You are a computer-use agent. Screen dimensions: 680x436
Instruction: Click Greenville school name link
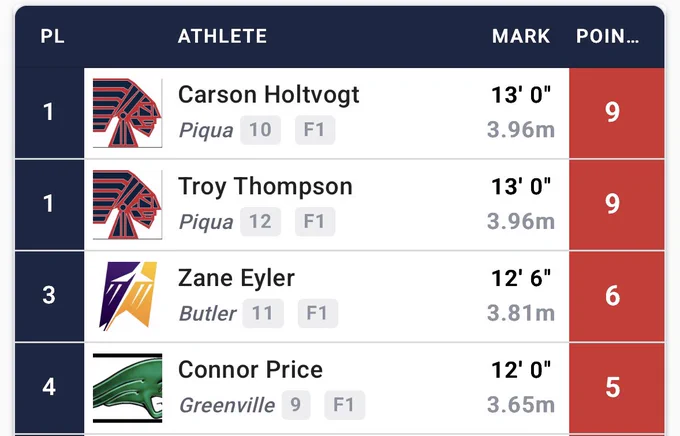227,405
